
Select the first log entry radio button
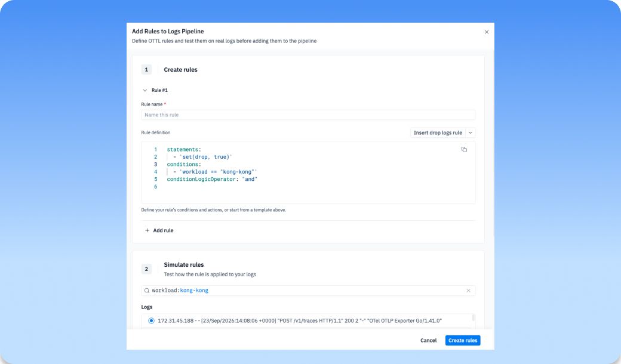coord(151,321)
